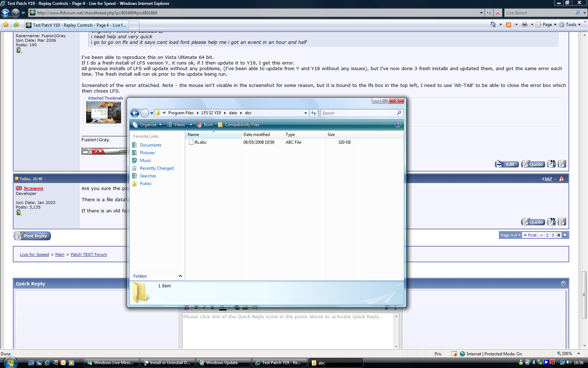Viewport: 588px width, 368px height.
Task: Click the Edit button on post
Action: 507,164
